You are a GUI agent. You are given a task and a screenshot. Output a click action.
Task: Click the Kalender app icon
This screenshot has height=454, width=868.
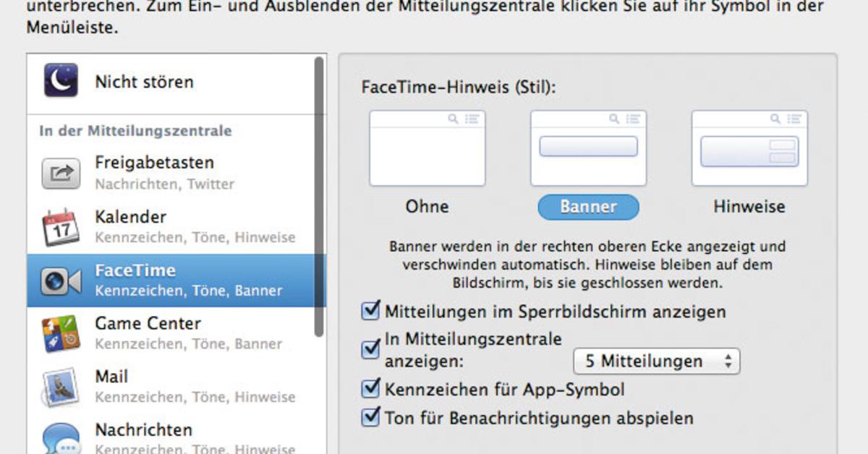pos(61,227)
